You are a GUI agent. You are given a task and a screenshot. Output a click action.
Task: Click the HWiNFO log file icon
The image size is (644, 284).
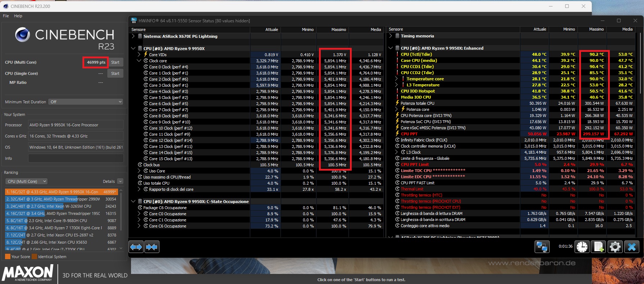598,247
